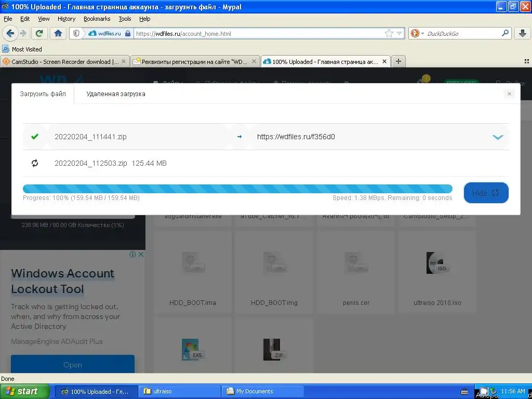Click the green checkmark for 20220204_111441.zip
The width and height of the screenshot is (532, 399).
[x=35, y=137]
